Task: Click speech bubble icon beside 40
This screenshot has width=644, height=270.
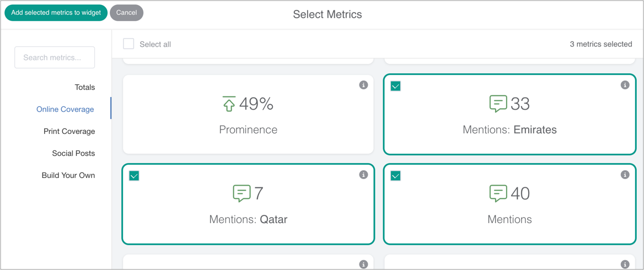Action: pyautogui.click(x=498, y=193)
